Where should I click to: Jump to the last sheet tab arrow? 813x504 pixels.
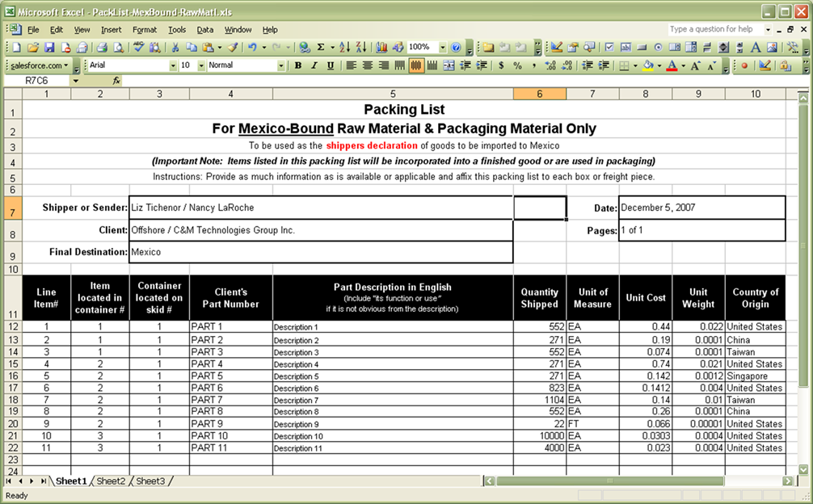[44, 481]
